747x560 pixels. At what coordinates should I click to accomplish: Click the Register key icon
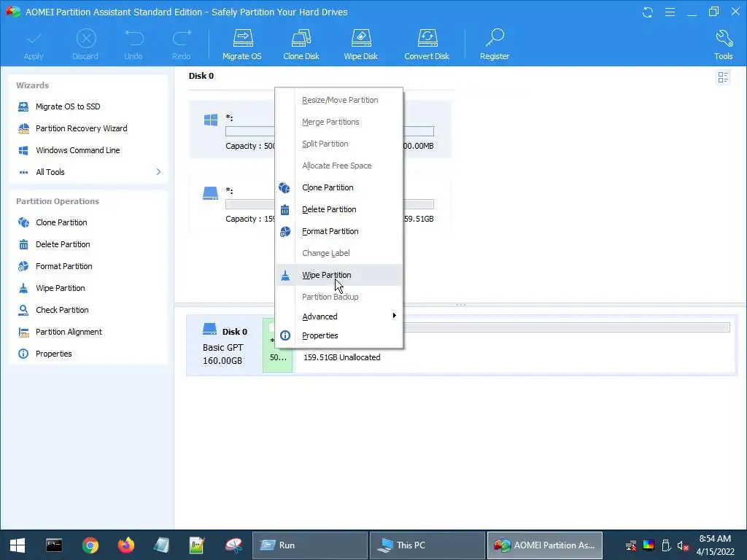[x=495, y=44]
